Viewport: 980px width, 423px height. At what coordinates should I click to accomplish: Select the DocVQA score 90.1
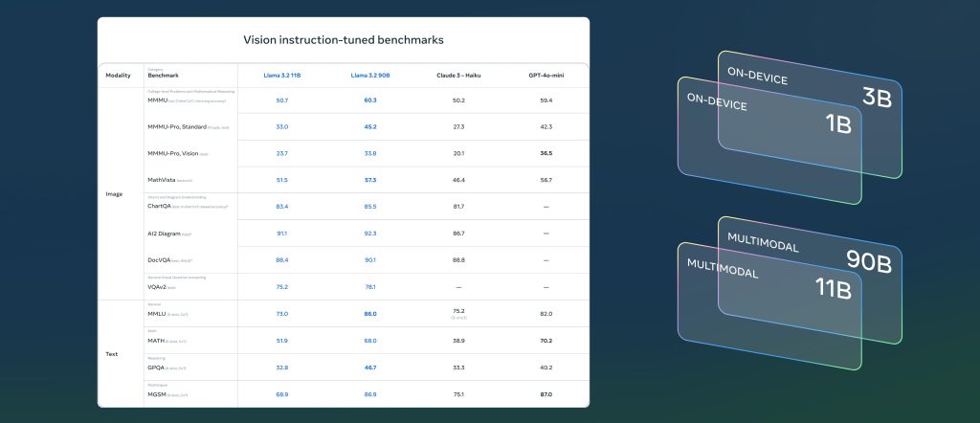click(370, 260)
